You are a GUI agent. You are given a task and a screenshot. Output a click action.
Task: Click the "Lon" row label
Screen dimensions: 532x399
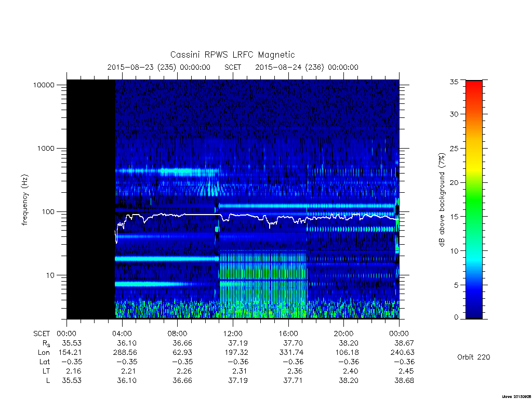[x=44, y=353]
